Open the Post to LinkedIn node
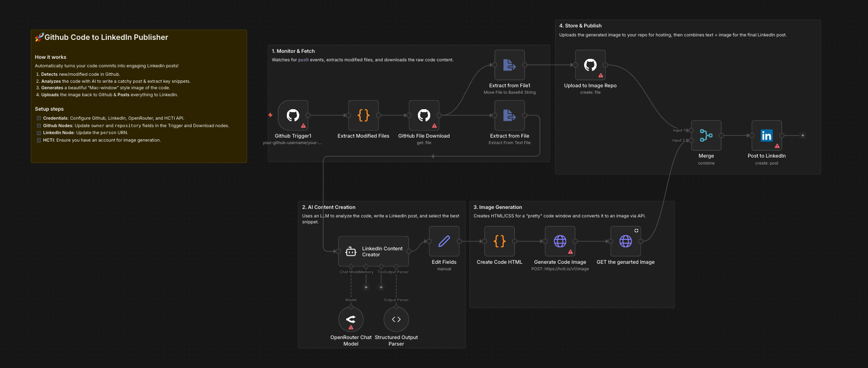This screenshot has height=368, width=868. [766, 135]
